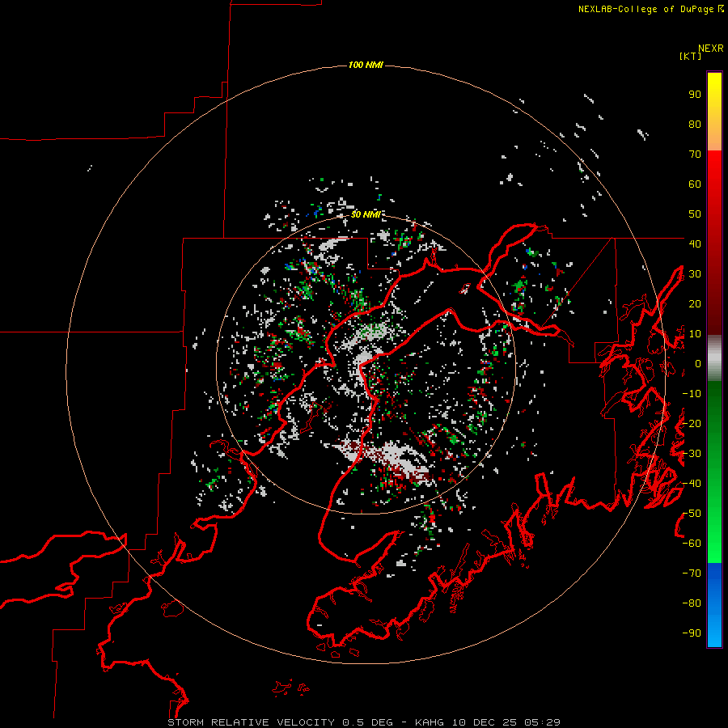Click the -20 knot label on scale
This screenshot has height=728, width=728.
[692, 423]
